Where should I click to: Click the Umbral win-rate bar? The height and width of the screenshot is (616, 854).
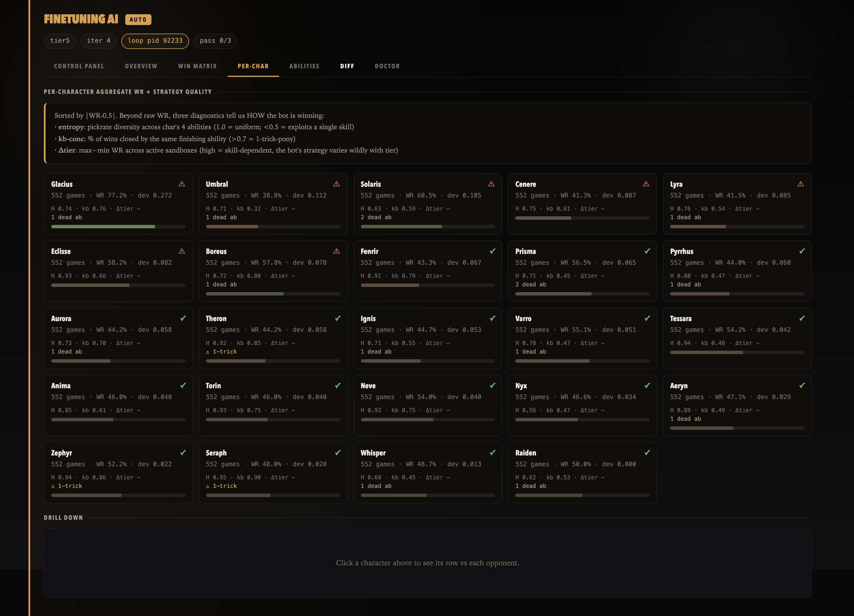(273, 227)
